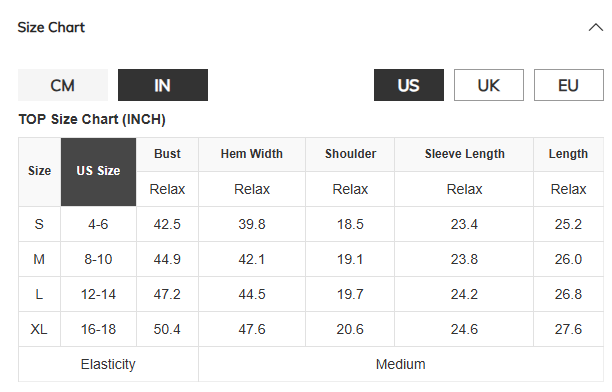Click the 16-18 US size cell
The width and height of the screenshot is (612, 392).
[98, 330]
